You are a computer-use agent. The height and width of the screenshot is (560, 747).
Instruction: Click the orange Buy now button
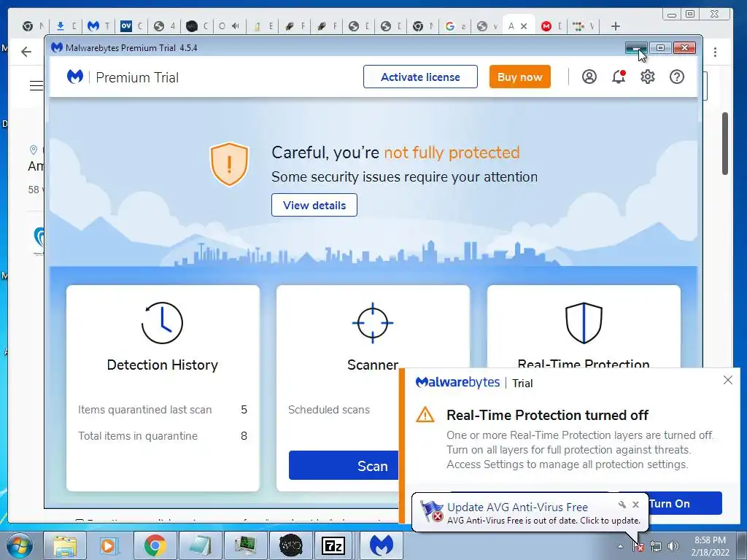click(x=519, y=77)
